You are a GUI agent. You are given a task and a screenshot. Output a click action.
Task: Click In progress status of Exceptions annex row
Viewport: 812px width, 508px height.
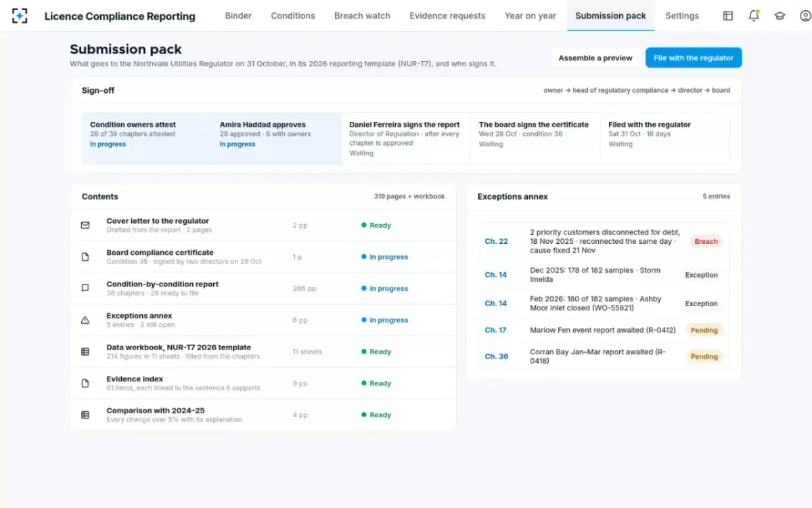point(385,320)
